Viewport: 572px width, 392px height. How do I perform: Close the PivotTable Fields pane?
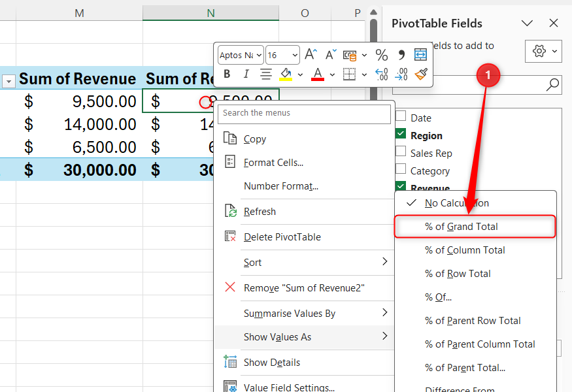coord(554,24)
